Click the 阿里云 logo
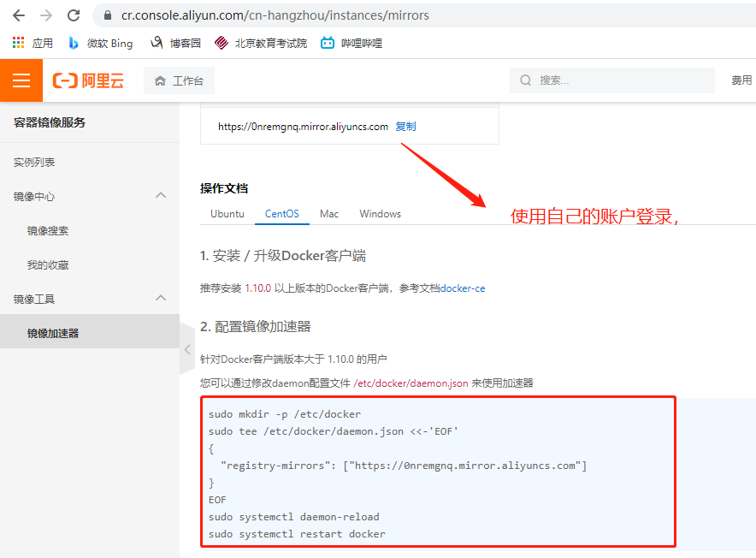Image resolution: width=756 pixels, height=558 pixels. (88, 80)
